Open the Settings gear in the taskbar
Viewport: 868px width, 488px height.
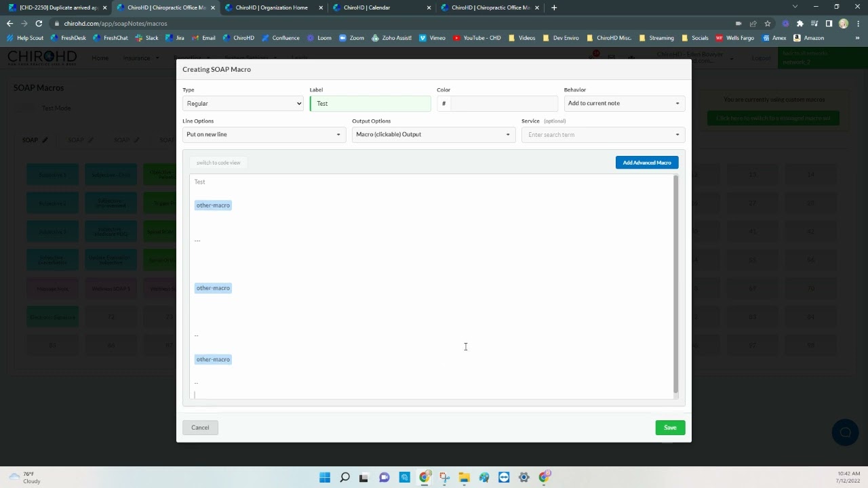pyautogui.click(x=524, y=477)
